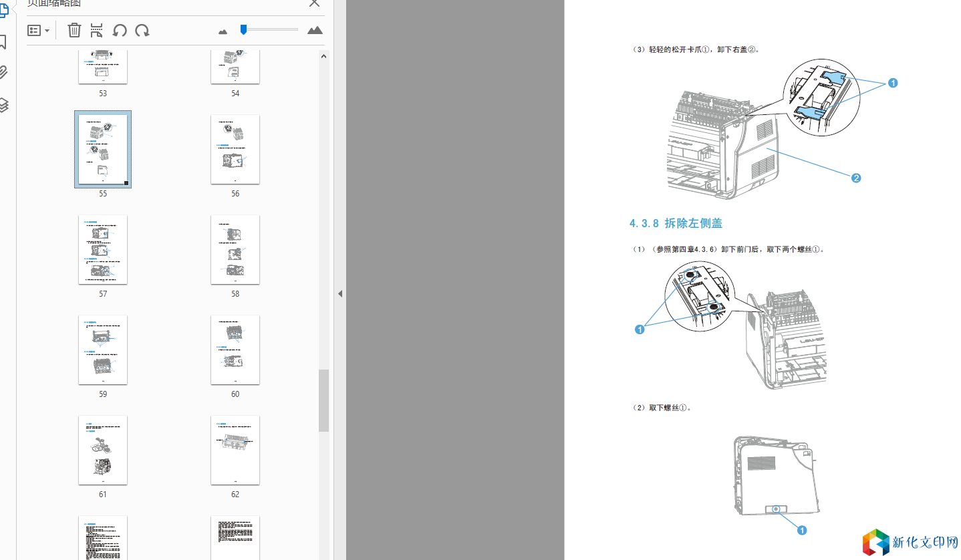This screenshot has height=560, width=961.
Task: Click the thumbnail size slider handle
Action: (x=244, y=29)
